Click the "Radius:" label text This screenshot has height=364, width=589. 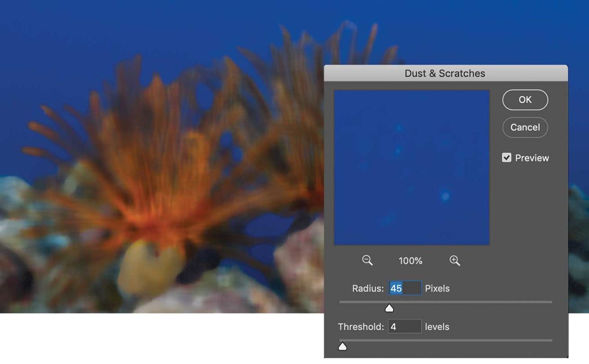pyautogui.click(x=368, y=289)
